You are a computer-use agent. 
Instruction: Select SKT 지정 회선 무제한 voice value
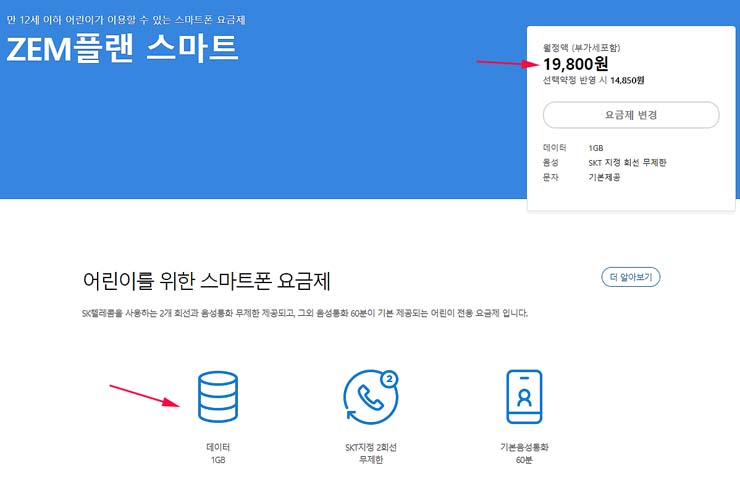click(x=627, y=163)
